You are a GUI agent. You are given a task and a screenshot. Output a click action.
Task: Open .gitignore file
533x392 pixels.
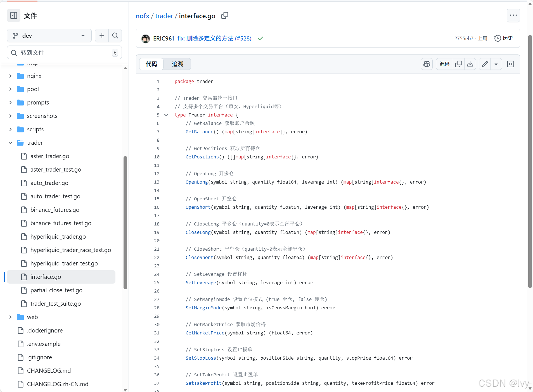[x=39, y=357]
